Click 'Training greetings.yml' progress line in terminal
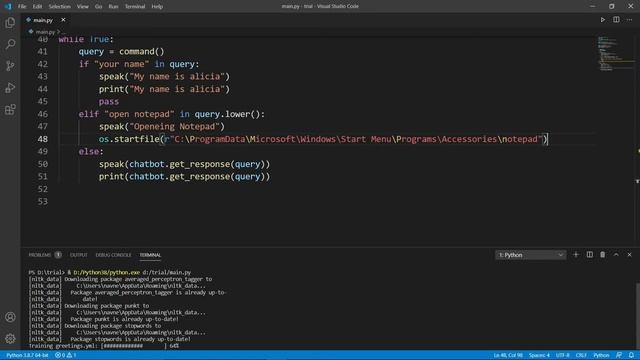The width and height of the screenshot is (640, 360). [x=104, y=346]
